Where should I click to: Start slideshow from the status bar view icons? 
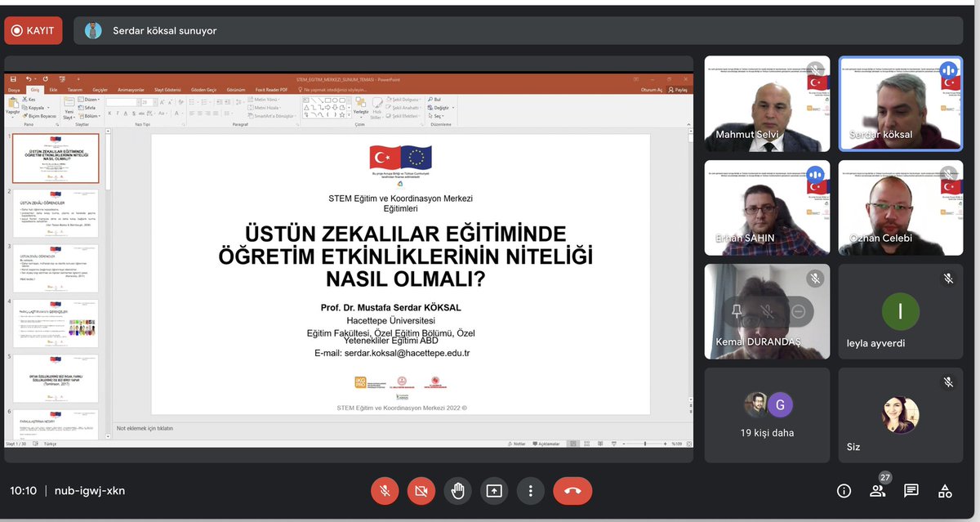(613, 444)
